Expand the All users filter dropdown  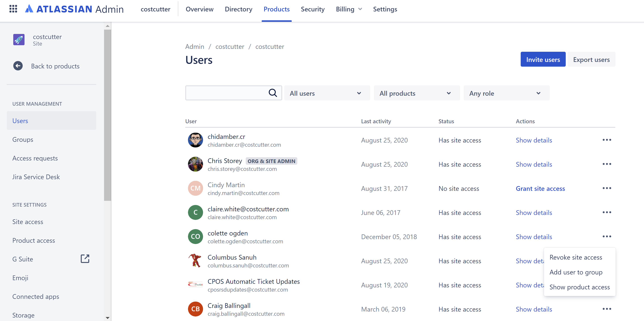click(327, 93)
